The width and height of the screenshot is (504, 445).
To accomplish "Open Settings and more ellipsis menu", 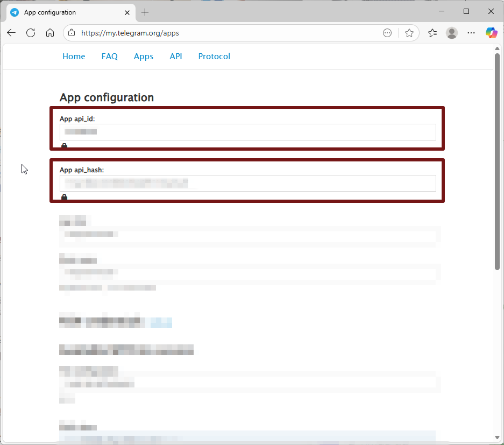I will coord(471,33).
